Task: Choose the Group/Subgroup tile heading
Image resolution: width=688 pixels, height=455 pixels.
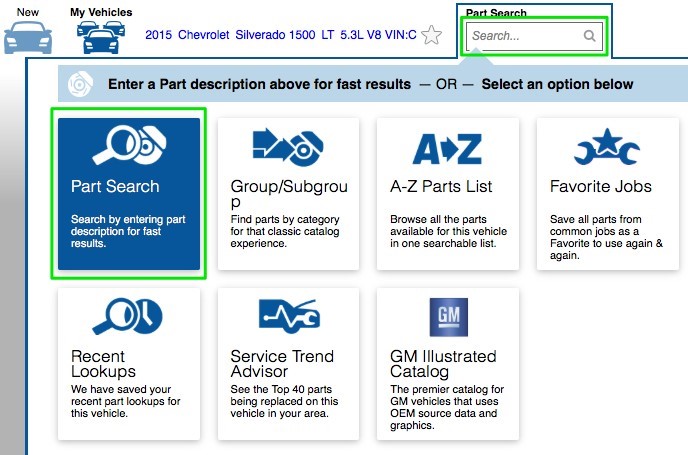Action: (x=288, y=194)
